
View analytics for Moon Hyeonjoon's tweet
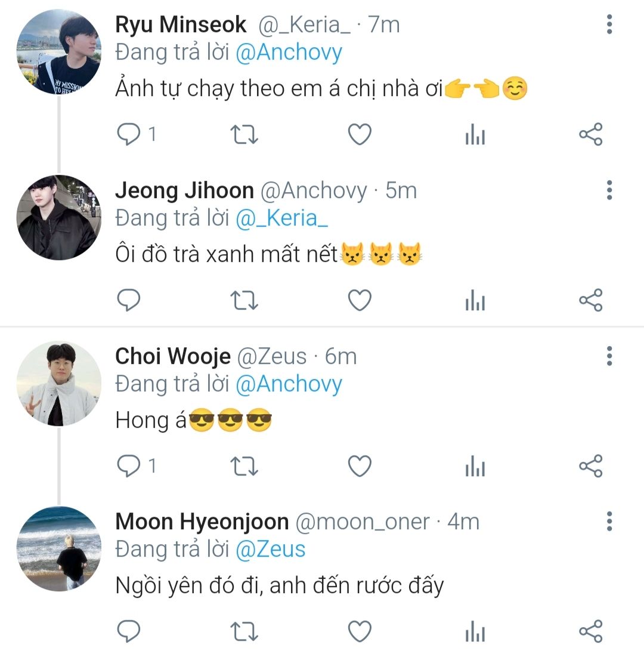tap(475, 631)
